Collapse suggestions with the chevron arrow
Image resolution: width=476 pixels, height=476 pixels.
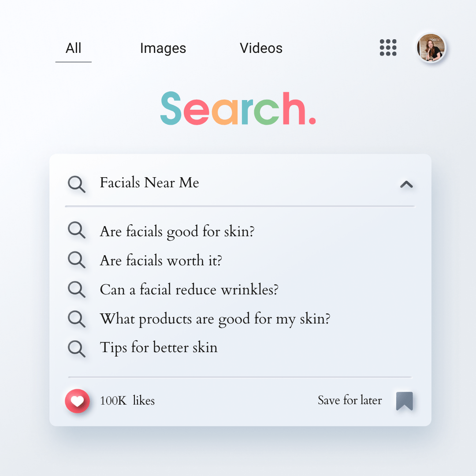coord(406,185)
